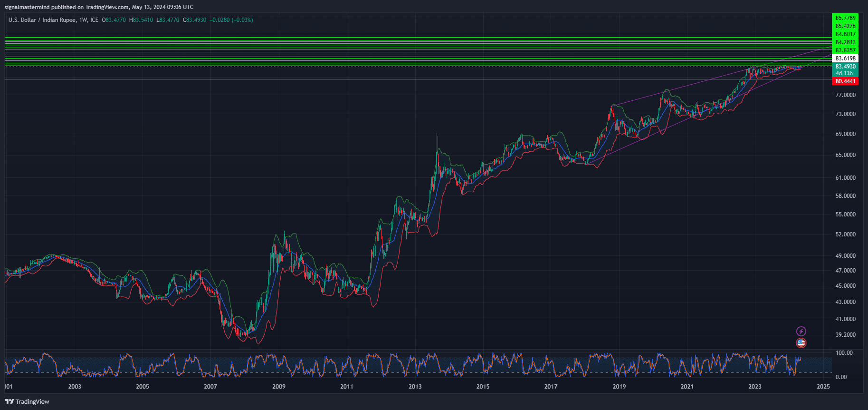Click the 2013 time axis label
This screenshot has width=868, height=410.
[x=415, y=387]
